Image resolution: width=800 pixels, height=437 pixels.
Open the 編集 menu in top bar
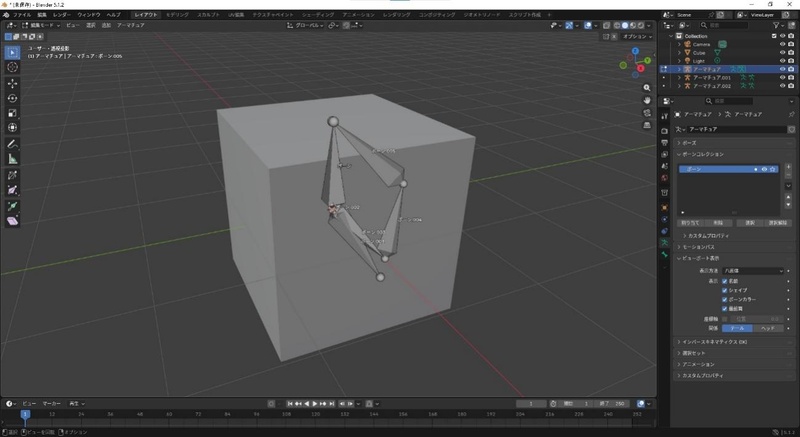[42, 15]
